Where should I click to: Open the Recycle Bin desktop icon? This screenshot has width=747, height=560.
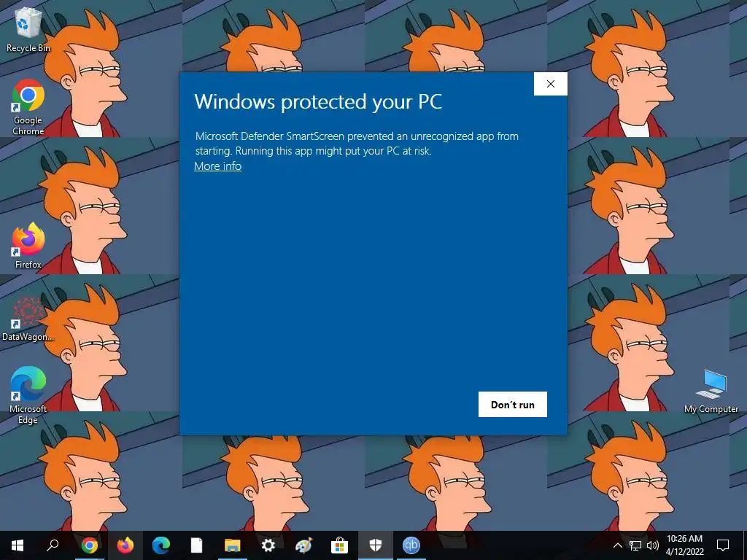tap(28, 28)
